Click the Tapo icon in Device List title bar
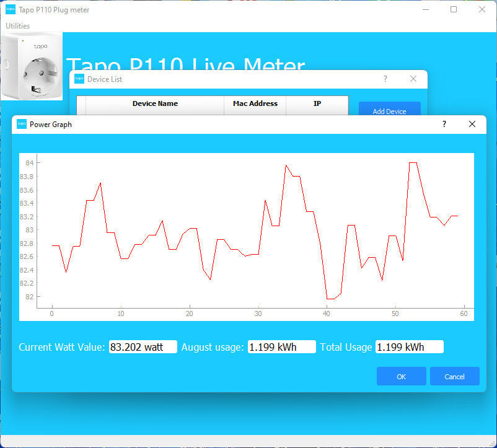Image resolution: width=497 pixels, height=448 pixels. point(79,79)
